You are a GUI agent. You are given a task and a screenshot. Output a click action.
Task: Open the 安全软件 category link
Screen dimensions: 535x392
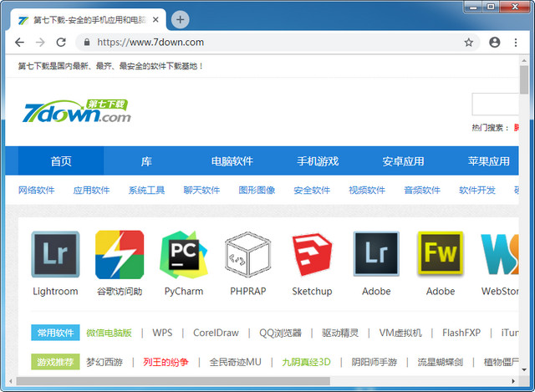click(x=312, y=190)
